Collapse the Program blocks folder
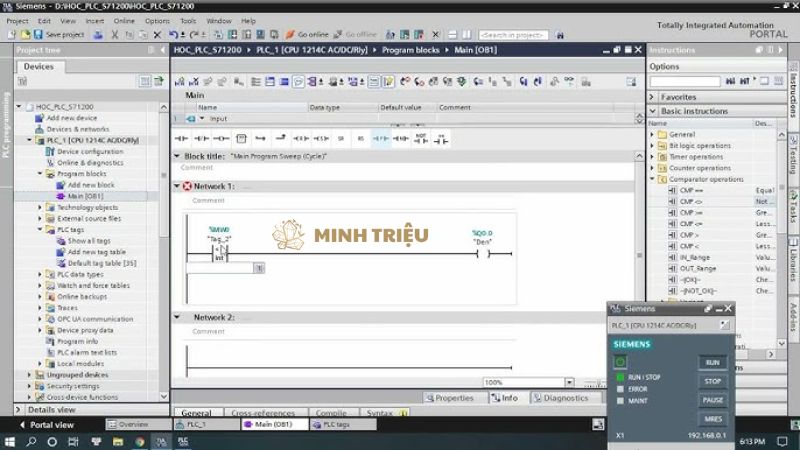 pyautogui.click(x=40, y=174)
